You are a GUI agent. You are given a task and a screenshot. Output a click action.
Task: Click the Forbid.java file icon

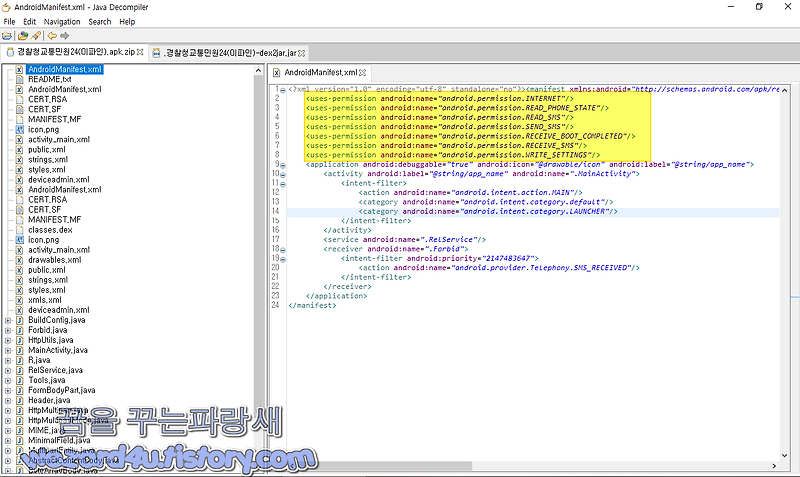[x=19, y=331]
